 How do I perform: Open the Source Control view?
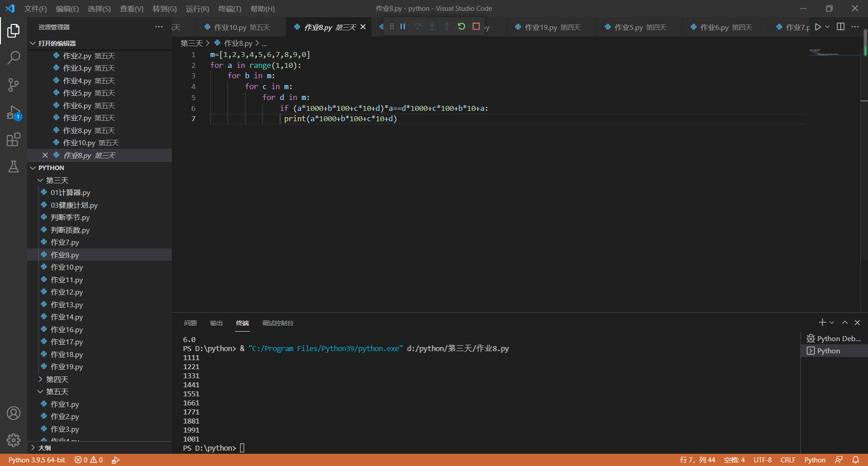click(14, 85)
